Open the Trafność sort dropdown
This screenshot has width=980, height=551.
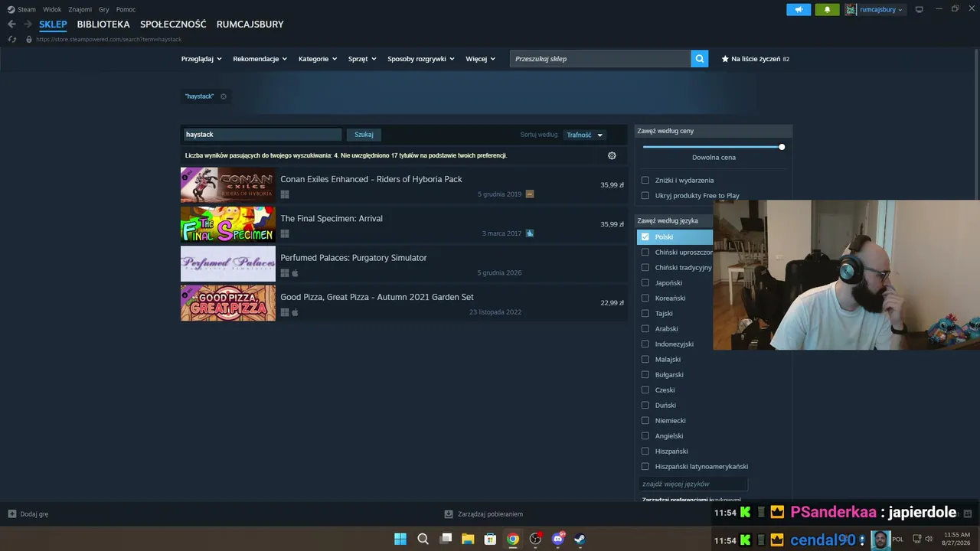point(585,135)
